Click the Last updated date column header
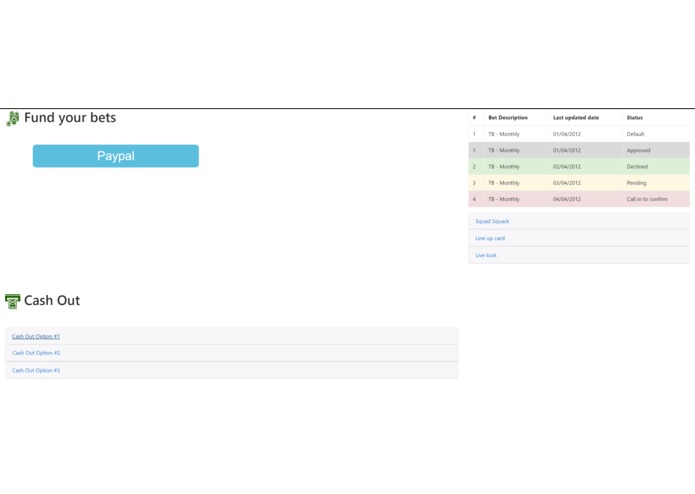The width and height of the screenshot is (695, 494). point(576,118)
